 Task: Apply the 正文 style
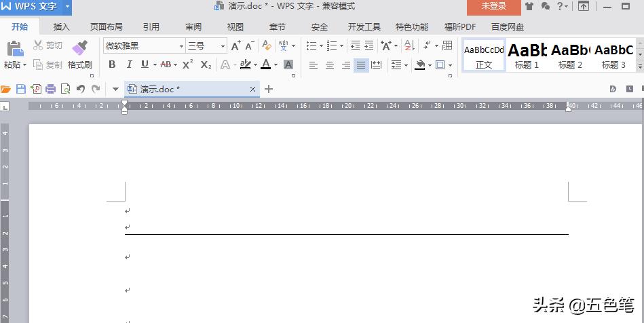click(x=484, y=55)
